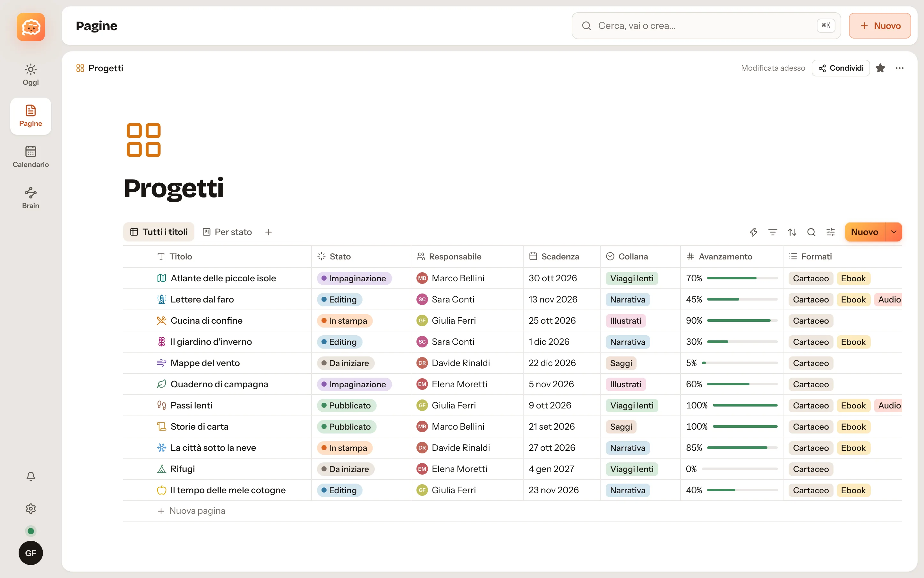Click the lightning automations icon

[x=753, y=232]
